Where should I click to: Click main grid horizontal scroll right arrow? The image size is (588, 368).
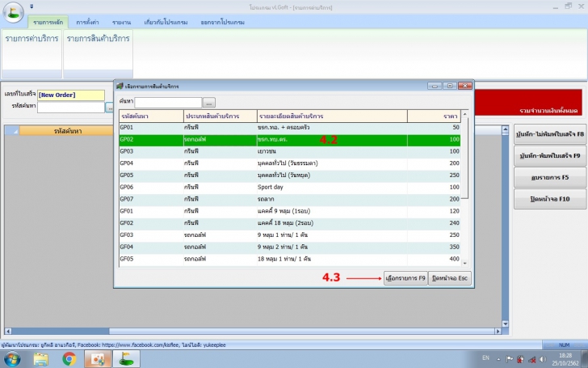click(498, 332)
